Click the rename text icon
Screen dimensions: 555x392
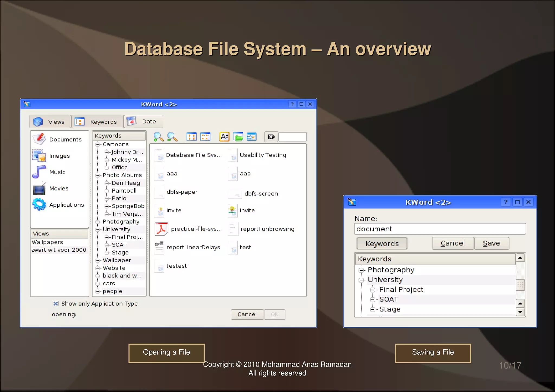click(x=224, y=137)
